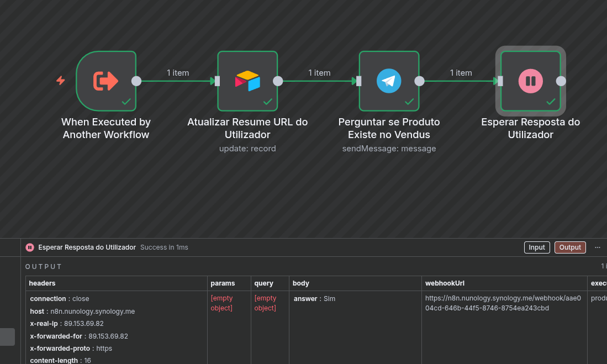Open the webhookUrl link starting with https://n8n.nunology

(x=503, y=303)
